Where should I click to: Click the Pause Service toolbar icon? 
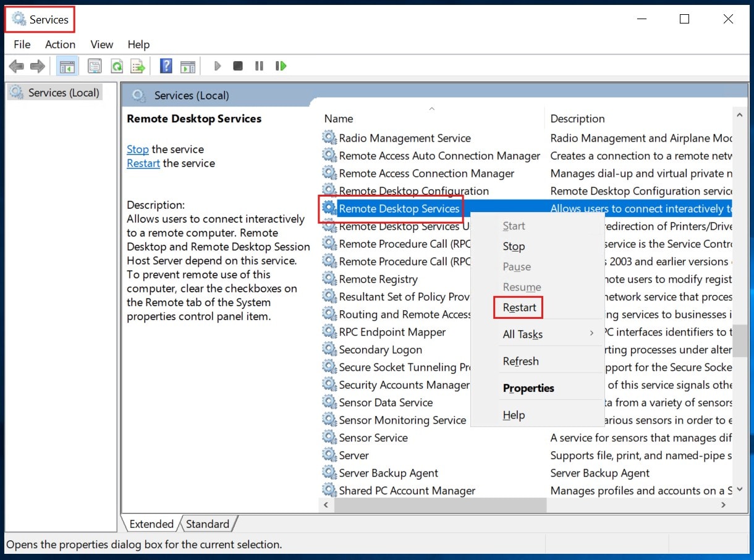point(259,66)
